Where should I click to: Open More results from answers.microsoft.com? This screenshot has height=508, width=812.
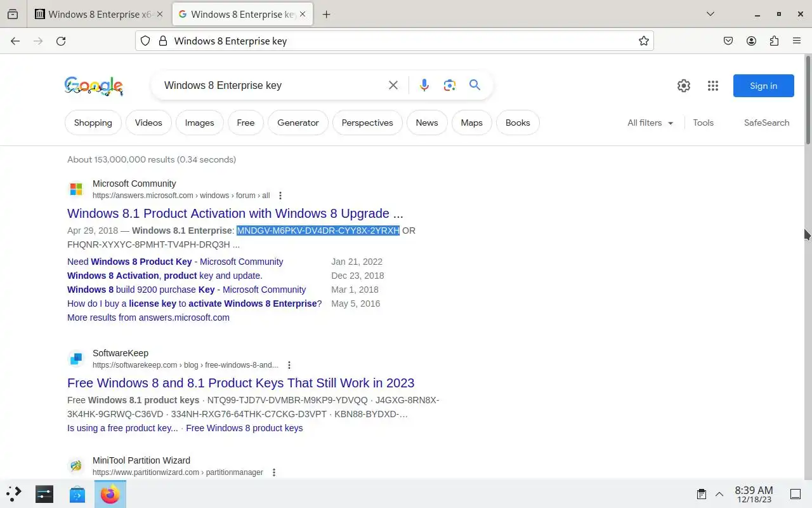click(148, 317)
